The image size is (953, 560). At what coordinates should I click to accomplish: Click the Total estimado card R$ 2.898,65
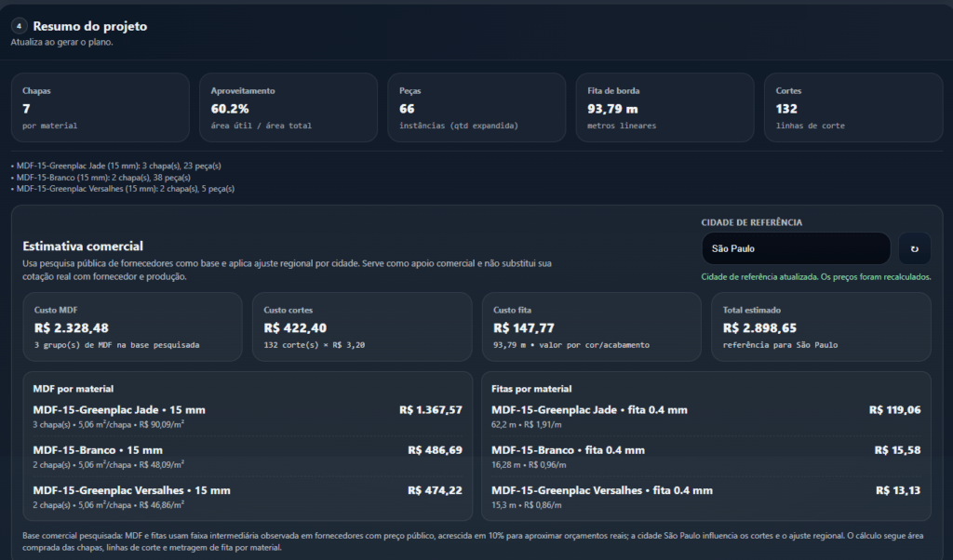coord(821,327)
